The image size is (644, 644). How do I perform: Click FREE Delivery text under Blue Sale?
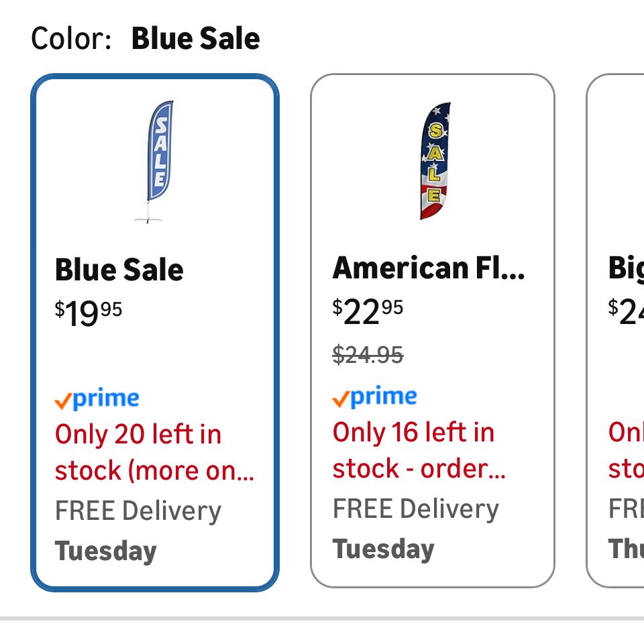click(138, 511)
